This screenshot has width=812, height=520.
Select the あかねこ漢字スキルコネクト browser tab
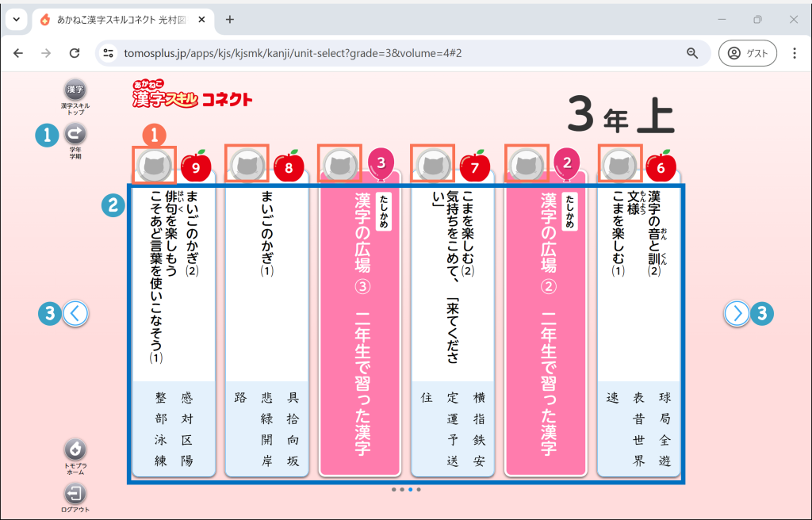pos(123,20)
